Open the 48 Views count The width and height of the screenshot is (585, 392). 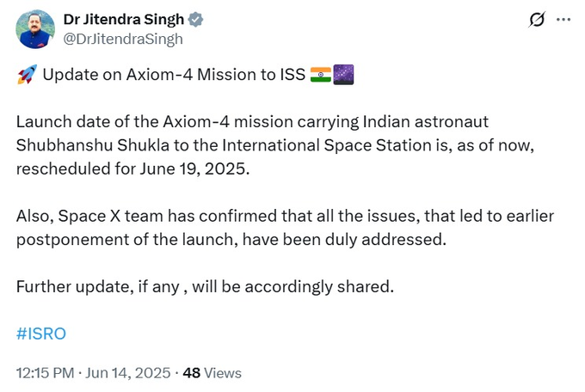tap(212, 373)
